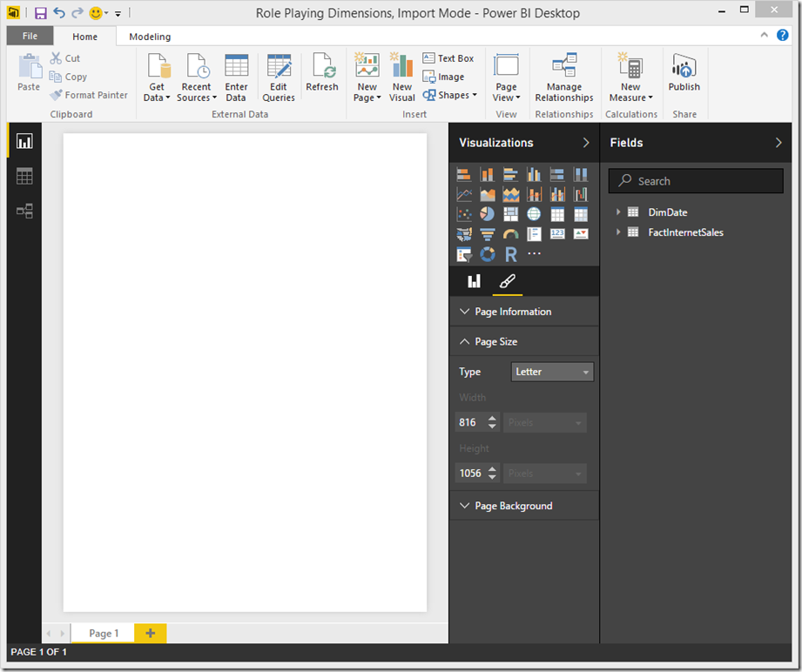The image size is (802, 672).
Task: Select the donut chart visualization
Action: click(x=487, y=254)
